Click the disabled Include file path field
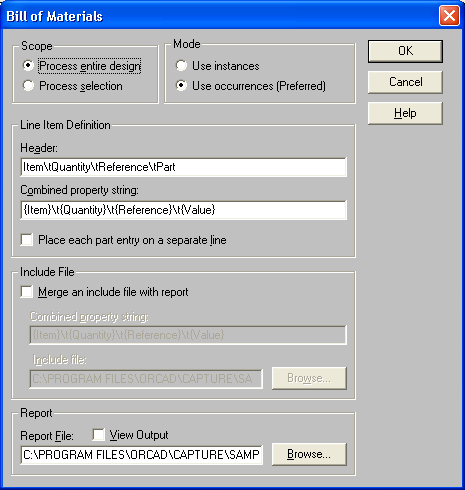Screen dimensions: 465x490 coord(146,379)
